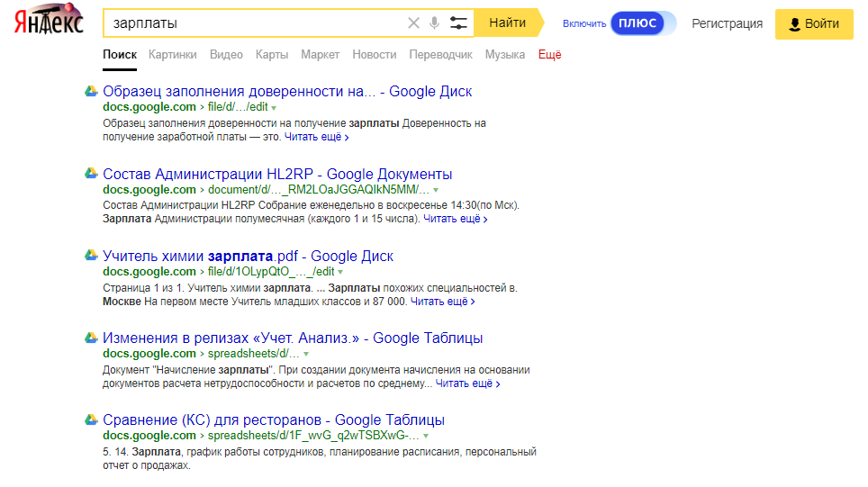Expand dropdown arrow after file/d/1OLypQtO URL
Viewport: 868px width, 487px height.
pos(340,272)
